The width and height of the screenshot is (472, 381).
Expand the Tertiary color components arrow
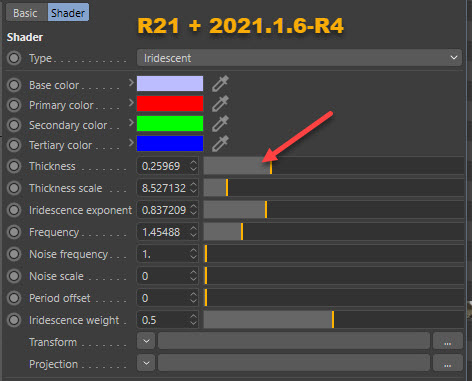tap(131, 143)
